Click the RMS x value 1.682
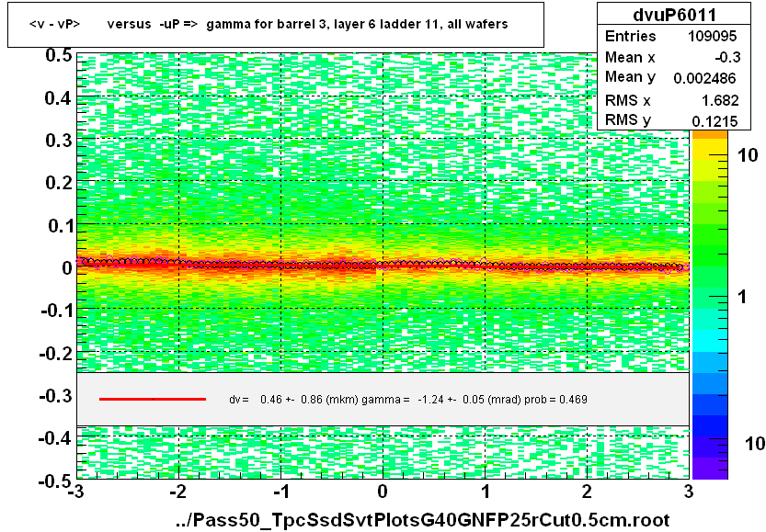The image size is (766, 532). point(720,100)
